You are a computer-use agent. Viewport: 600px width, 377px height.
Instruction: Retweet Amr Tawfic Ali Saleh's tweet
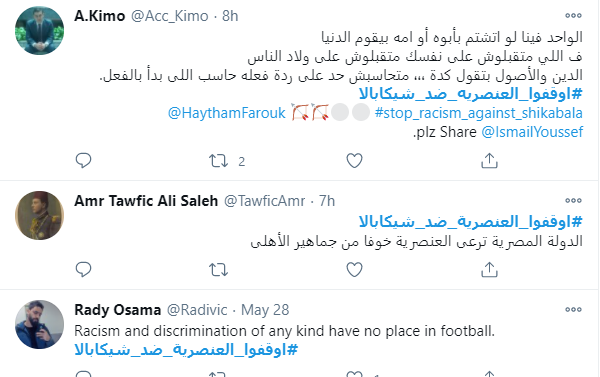click(218, 270)
